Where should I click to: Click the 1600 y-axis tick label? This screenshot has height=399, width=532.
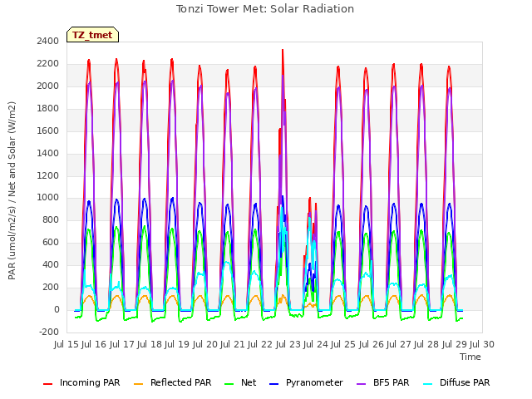(48, 131)
